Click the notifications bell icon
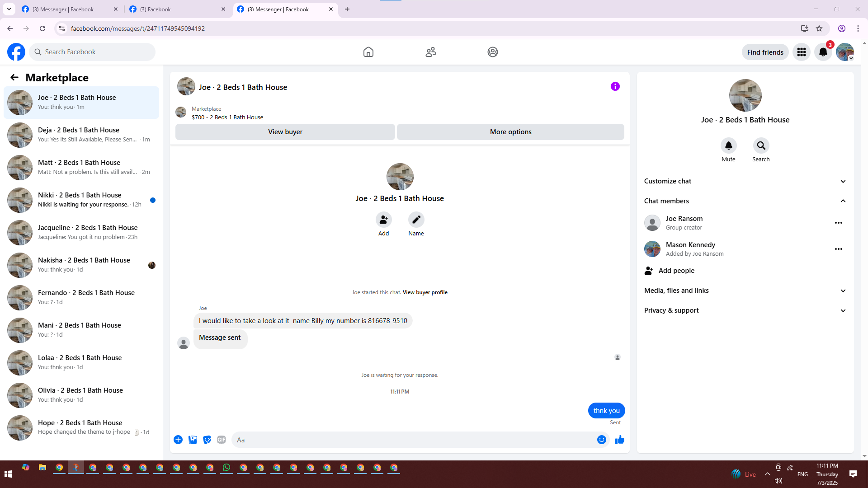Image resolution: width=868 pixels, height=488 pixels. tap(823, 52)
